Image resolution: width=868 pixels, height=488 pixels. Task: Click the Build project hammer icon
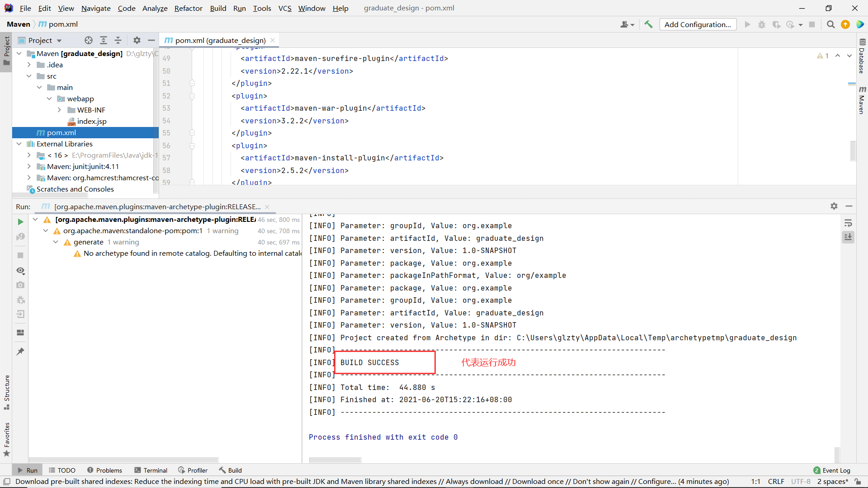648,24
